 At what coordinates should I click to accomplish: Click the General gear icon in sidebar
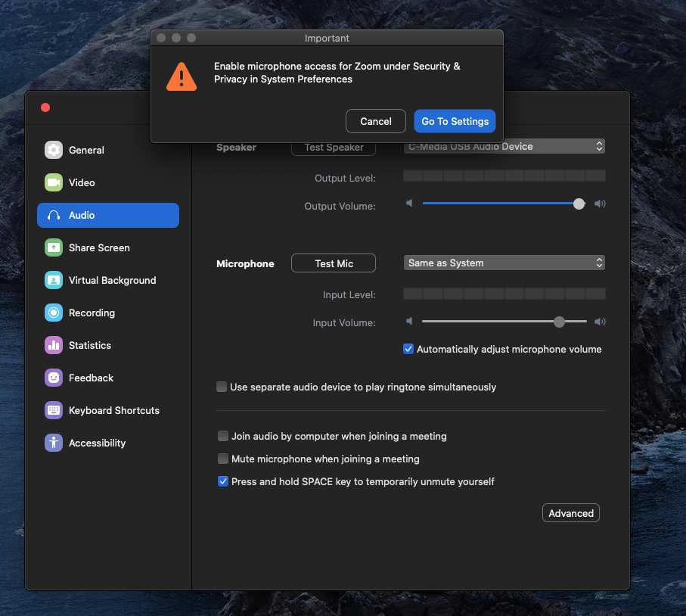(x=54, y=150)
